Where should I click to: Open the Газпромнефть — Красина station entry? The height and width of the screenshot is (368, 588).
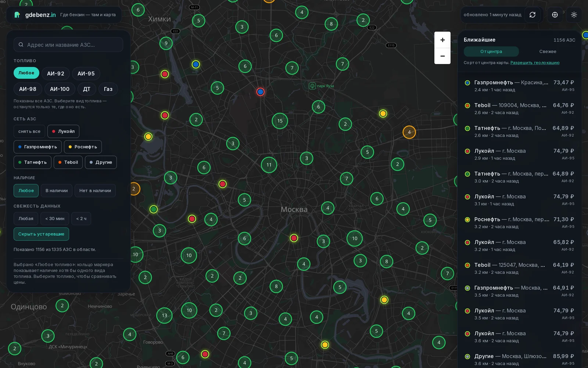[520, 86]
